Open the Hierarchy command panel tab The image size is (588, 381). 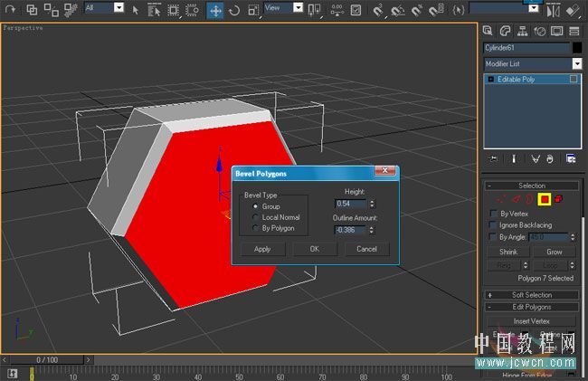pos(522,31)
